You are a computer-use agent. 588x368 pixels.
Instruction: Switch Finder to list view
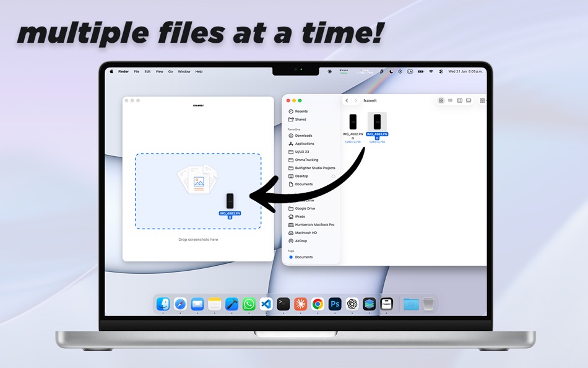[450, 100]
